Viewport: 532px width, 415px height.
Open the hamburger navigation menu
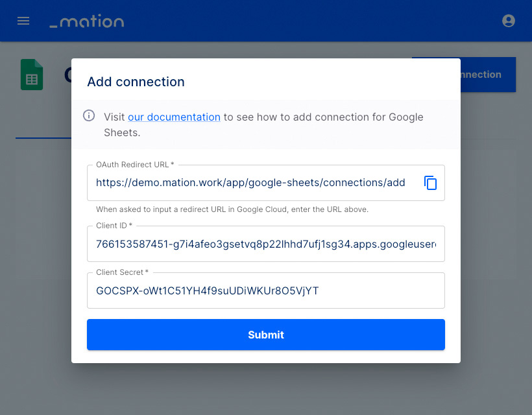click(x=23, y=21)
